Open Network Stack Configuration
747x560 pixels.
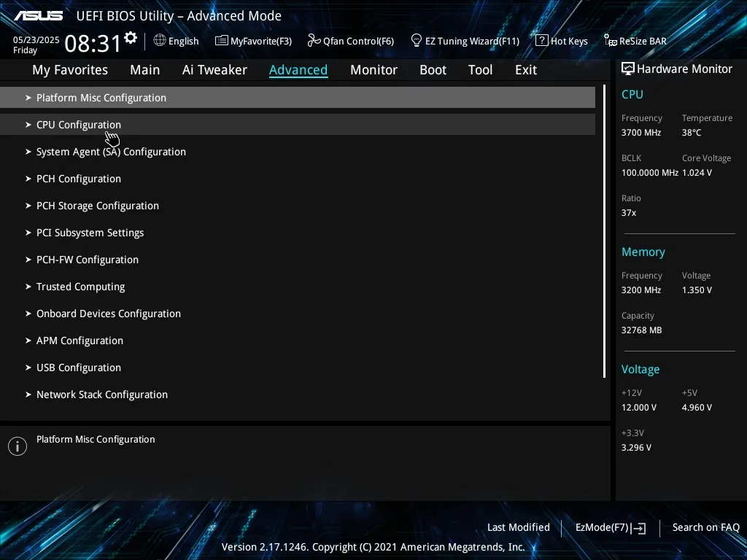coord(298,394)
